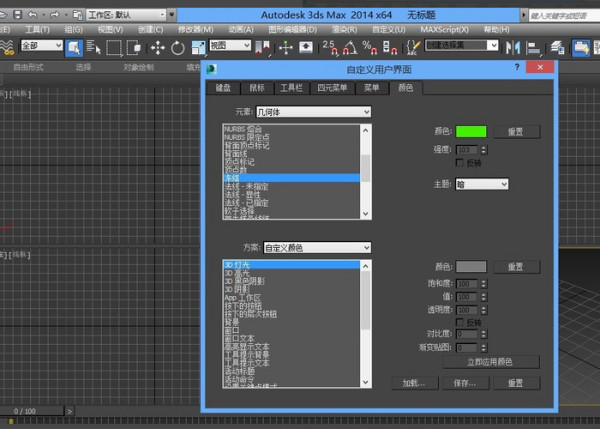Open the 方案 dropdown showing 自定义颜色
Viewport: 600px width, 429px height.
pyautogui.click(x=317, y=248)
